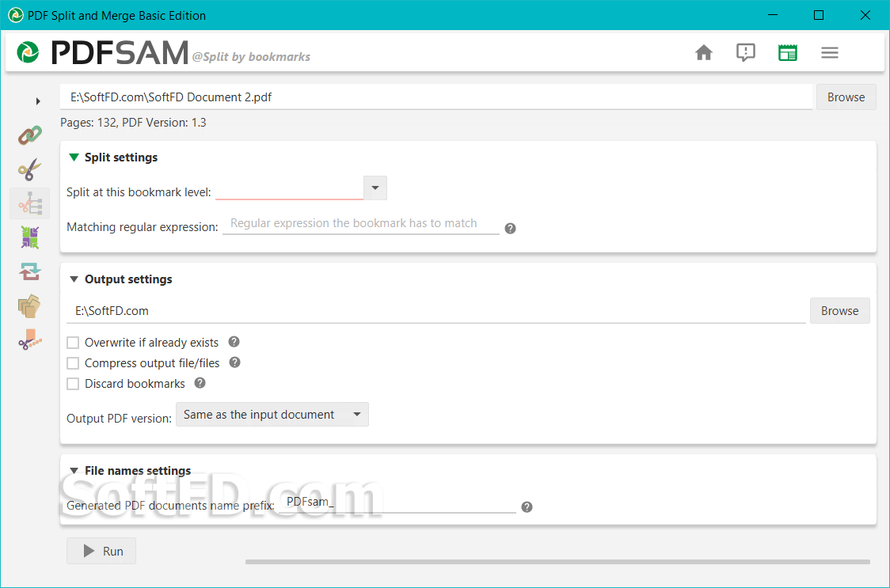Click the 'Pages: 132, PDF Version: 1.3' text
The image size is (890, 588).
tap(133, 123)
